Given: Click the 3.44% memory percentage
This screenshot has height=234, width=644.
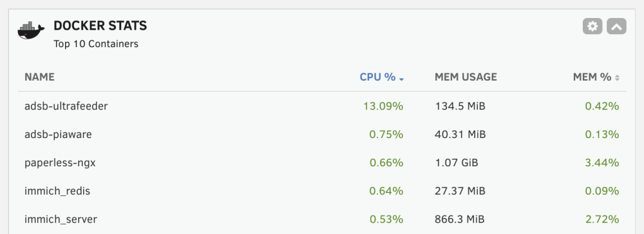Looking at the screenshot, I should [602, 163].
